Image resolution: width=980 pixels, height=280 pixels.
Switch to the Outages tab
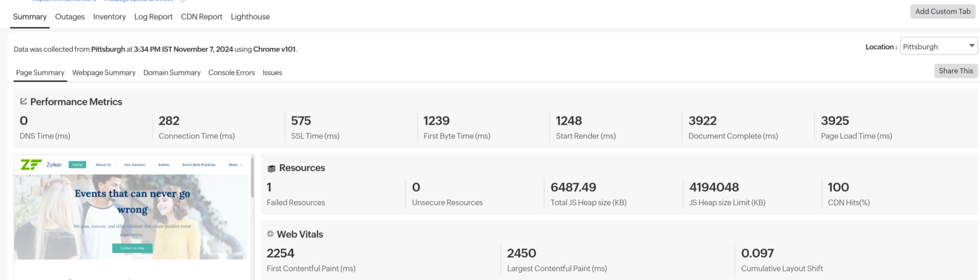[70, 17]
